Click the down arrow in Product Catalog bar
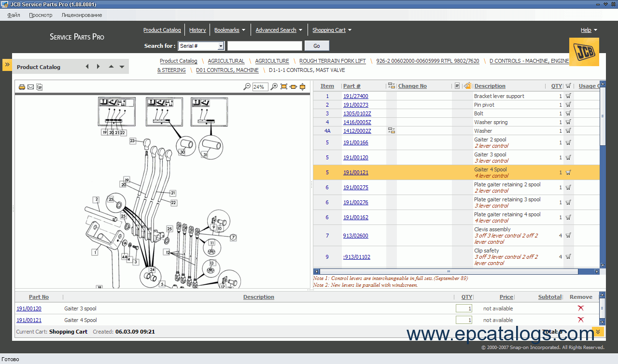Image resolution: width=618 pixels, height=364 pixels. coord(122,67)
